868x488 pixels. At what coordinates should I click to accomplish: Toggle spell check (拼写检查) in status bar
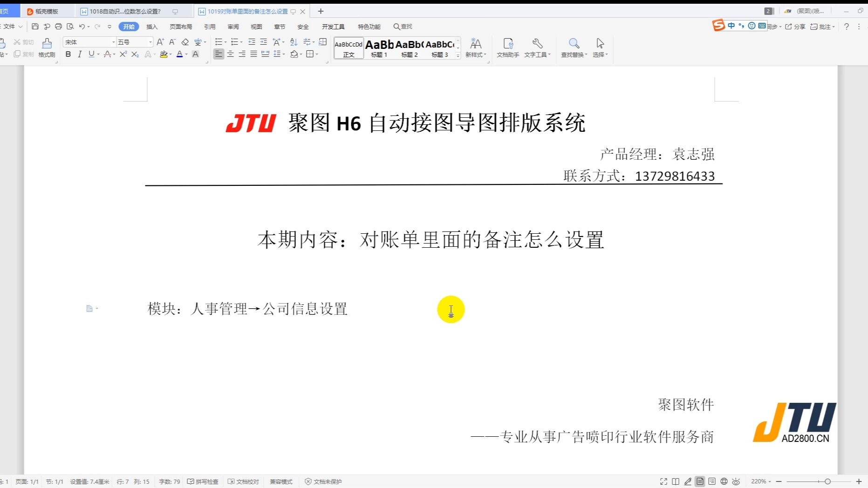pyautogui.click(x=203, y=481)
